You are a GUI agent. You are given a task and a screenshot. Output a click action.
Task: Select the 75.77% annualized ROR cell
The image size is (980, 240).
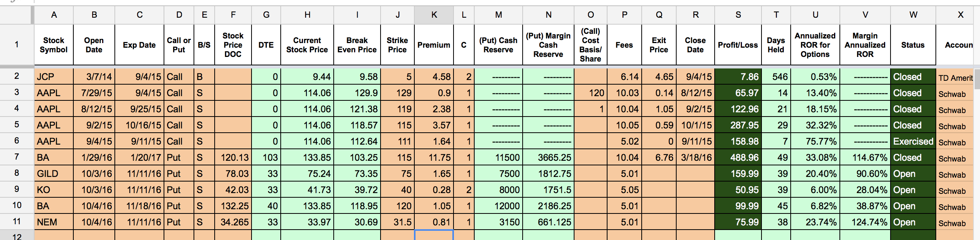[x=815, y=142]
